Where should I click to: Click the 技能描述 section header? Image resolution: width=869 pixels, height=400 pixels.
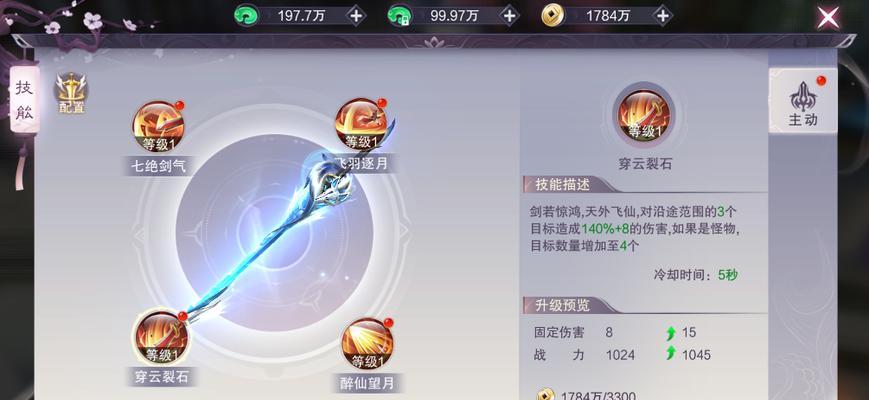click(563, 184)
